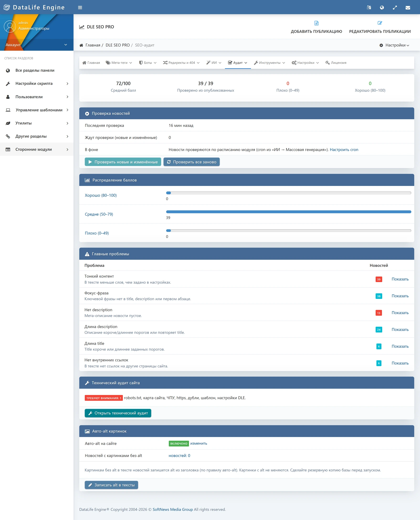The width and height of the screenshot is (420, 520).
Task: Open the ИИ dropdown menu
Action: (214, 63)
